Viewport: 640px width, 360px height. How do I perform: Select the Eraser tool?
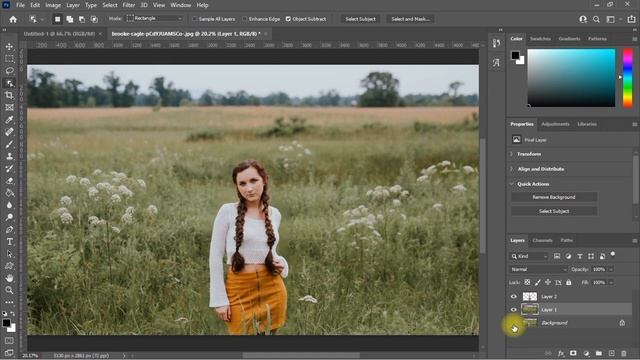click(x=9, y=181)
